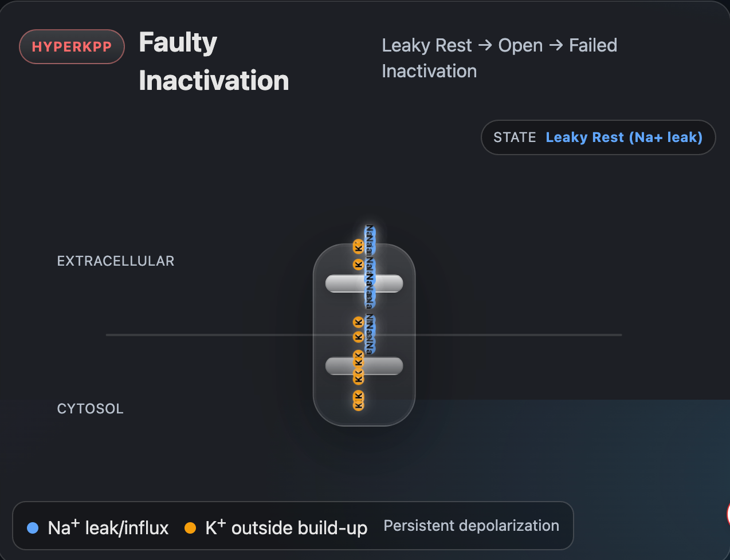Click the blue Na+ legend dot
Viewport: 730px width, 560px height.
[33, 528]
